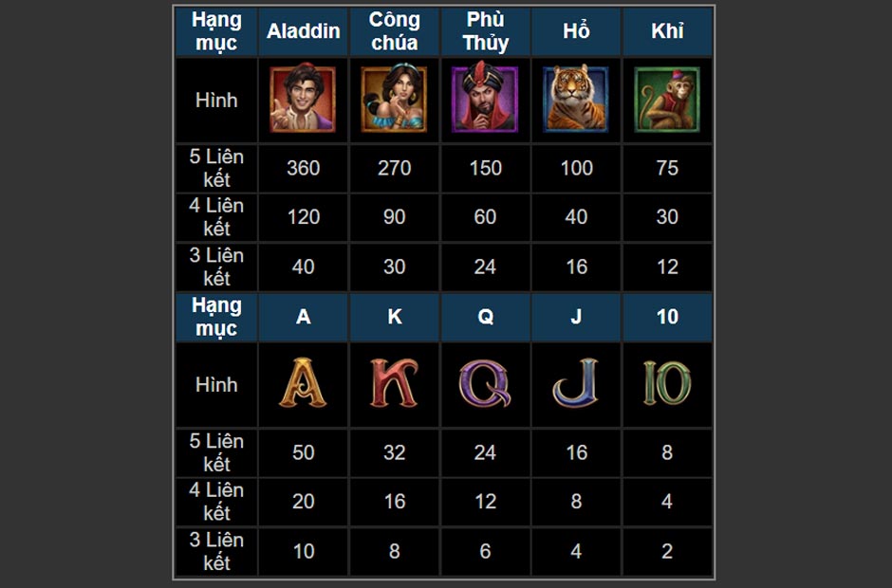Select the first Hạng mục header cell
This screenshot has width=892, height=588.
click(216, 31)
